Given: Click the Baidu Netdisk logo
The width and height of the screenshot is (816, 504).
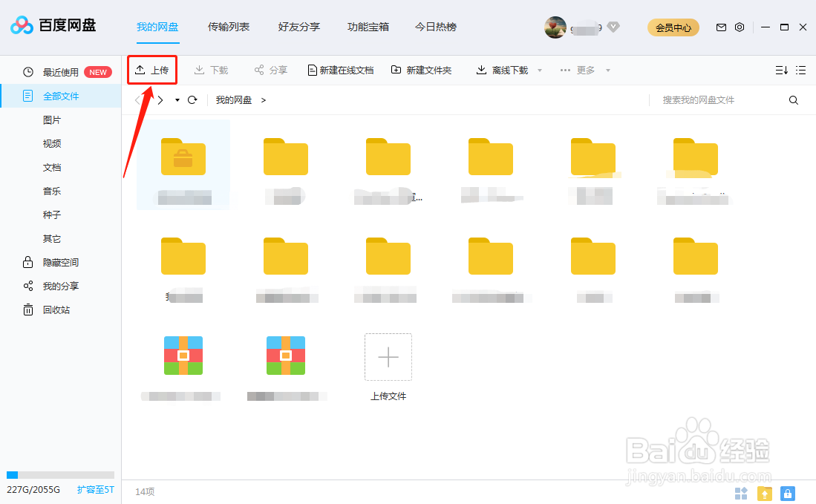Looking at the screenshot, I should tap(53, 25).
